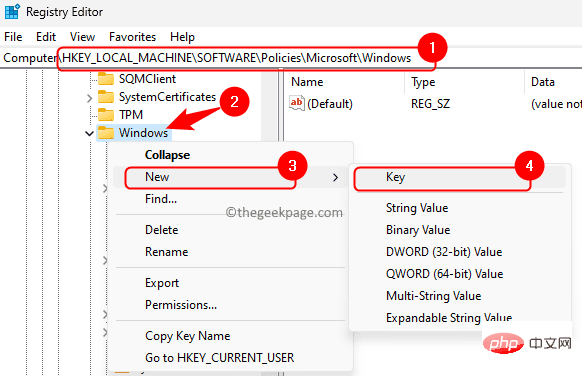Open the View menu
This screenshot has height=376, width=582.
(x=82, y=37)
